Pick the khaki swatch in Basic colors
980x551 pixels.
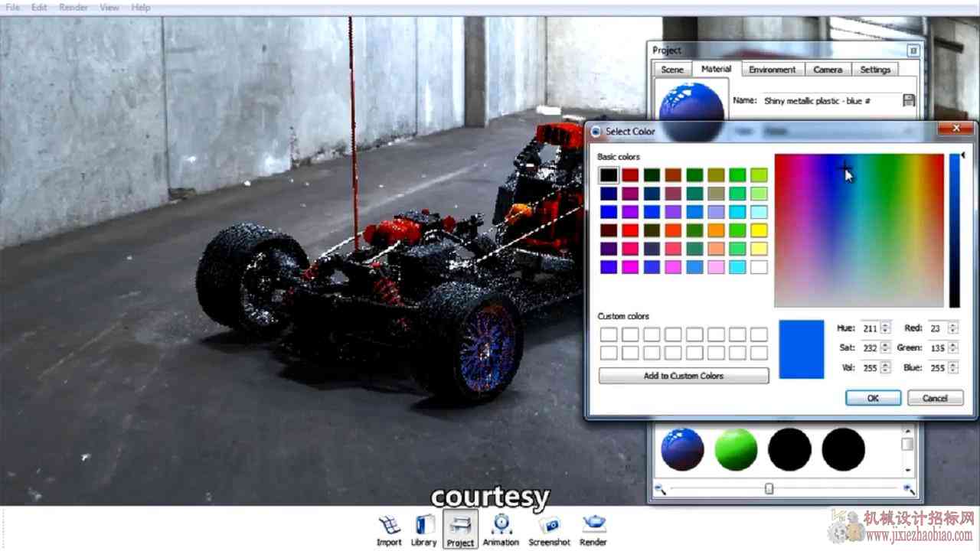click(716, 194)
